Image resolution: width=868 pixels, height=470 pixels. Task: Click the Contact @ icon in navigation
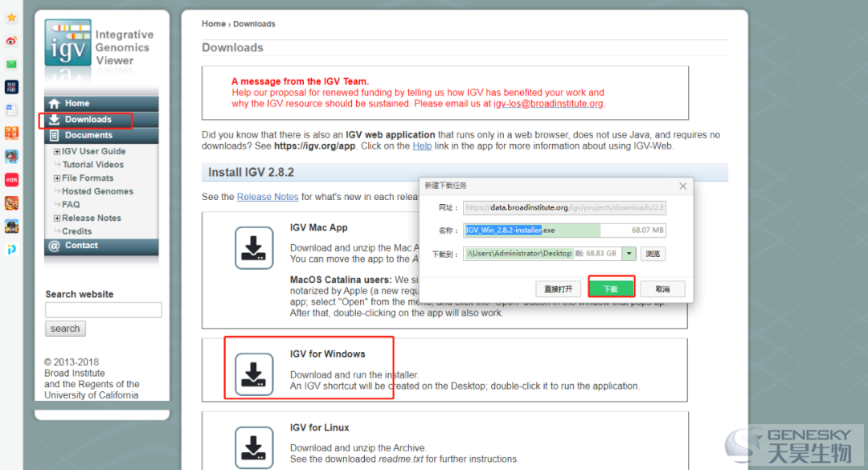pyautogui.click(x=55, y=246)
